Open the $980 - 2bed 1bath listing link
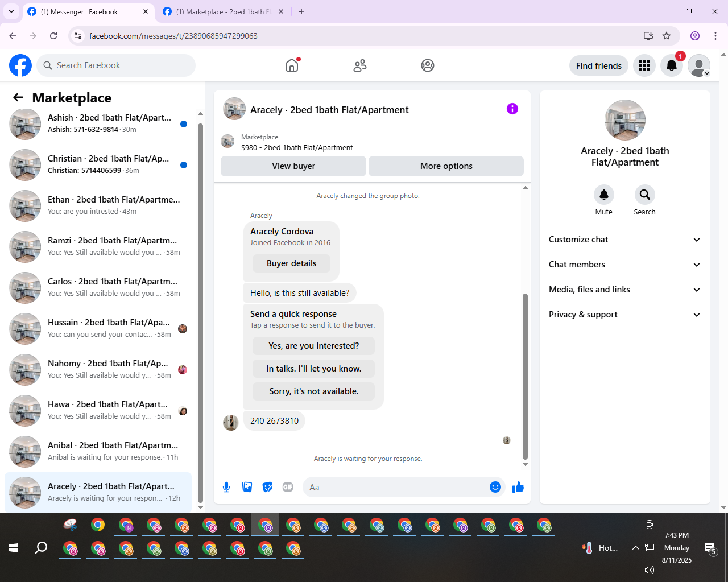Image resolution: width=728 pixels, height=582 pixels. click(x=297, y=147)
